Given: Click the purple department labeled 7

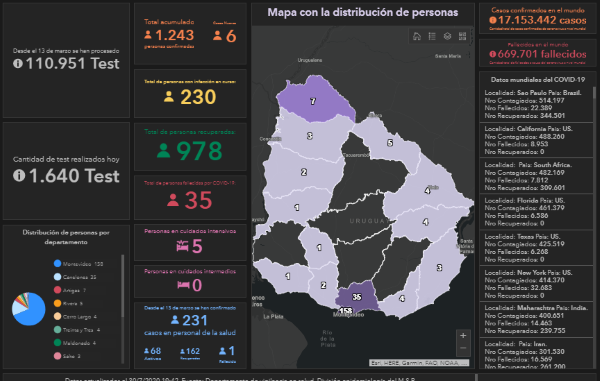Looking at the screenshot, I should 314,100.
